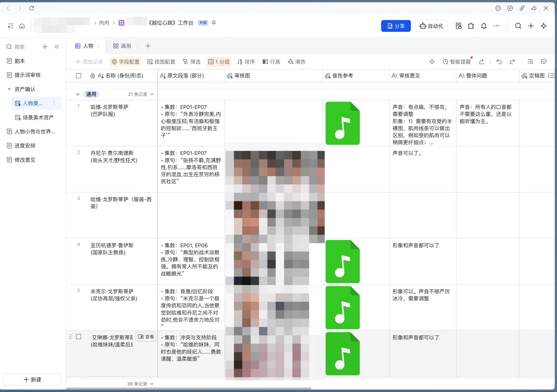This screenshot has height=392, width=557.
Task: Open the comments chat bubble icon
Action: (x=498, y=8)
